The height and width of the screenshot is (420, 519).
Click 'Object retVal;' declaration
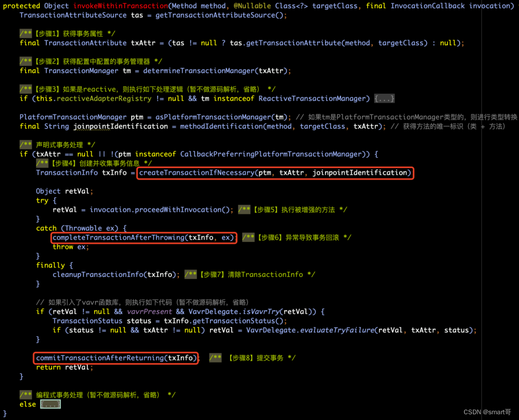[64, 191]
